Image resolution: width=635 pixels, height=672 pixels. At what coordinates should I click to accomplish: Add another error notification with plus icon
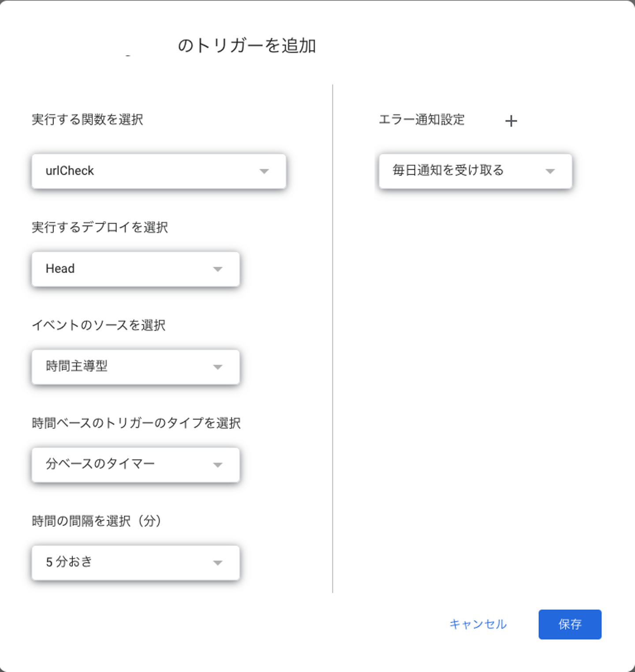point(511,121)
